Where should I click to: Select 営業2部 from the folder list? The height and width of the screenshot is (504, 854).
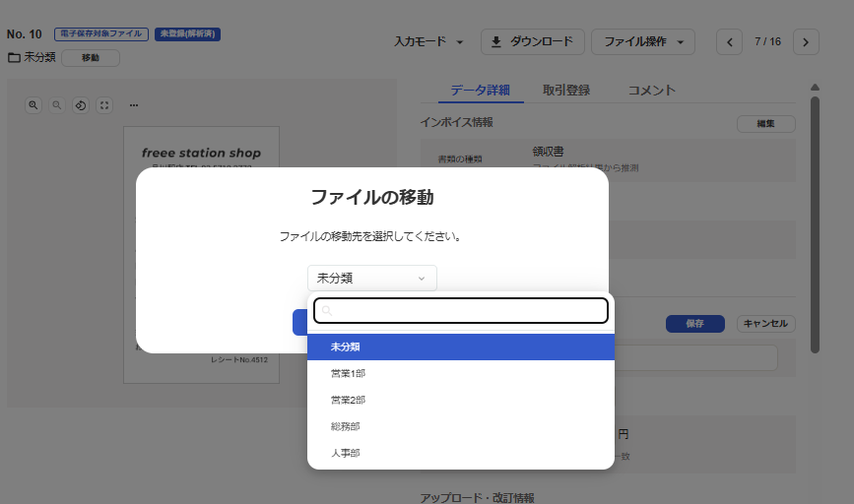pos(461,400)
